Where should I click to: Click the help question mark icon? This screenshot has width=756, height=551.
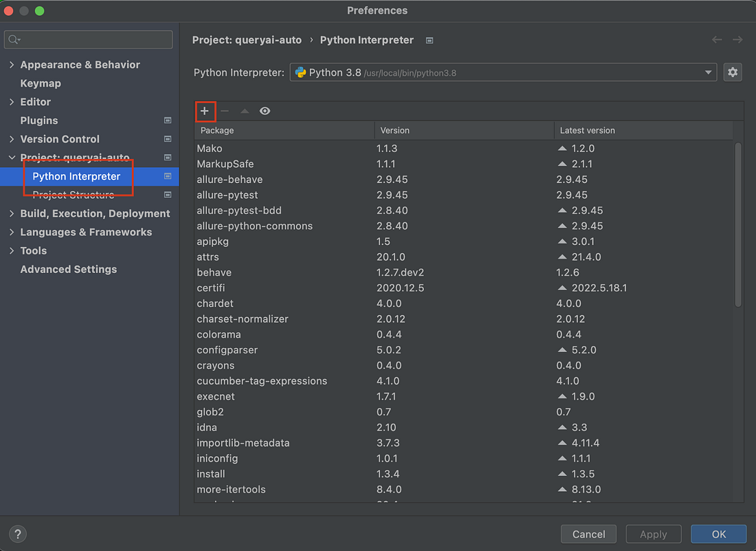tap(18, 534)
